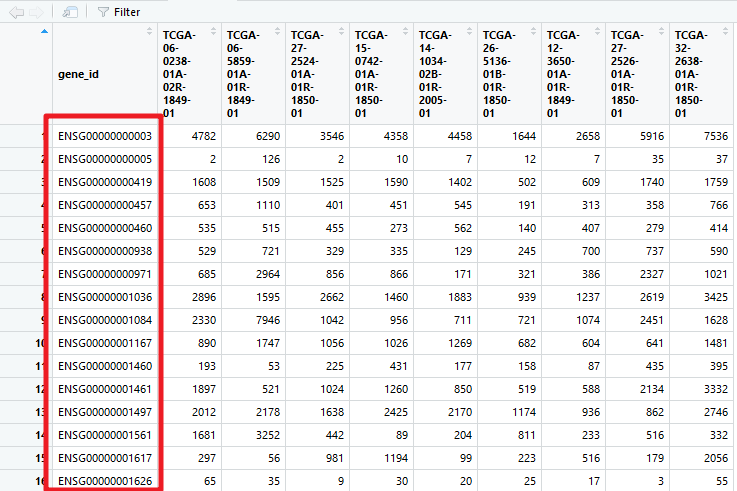Select value 562 in ENSG00000000460 row
The height and width of the screenshot is (491, 737).
463,228
